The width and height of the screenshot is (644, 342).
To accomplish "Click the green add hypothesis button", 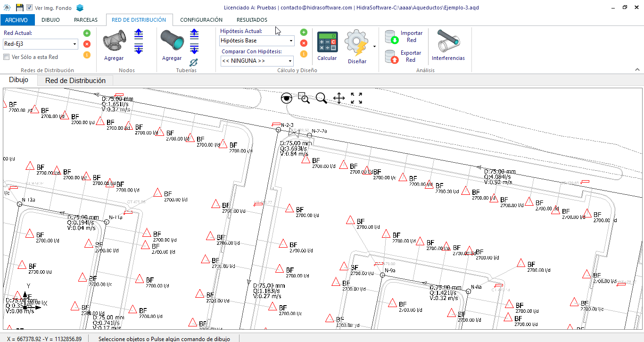I will point(304,33).
